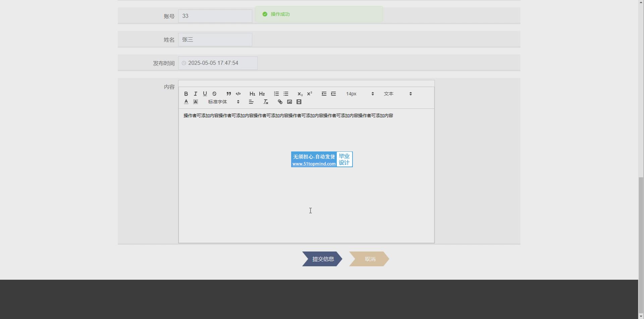This screenshot has height=319, width=644.
Task: Open the text color picker
Action: (x=186, y=102)
